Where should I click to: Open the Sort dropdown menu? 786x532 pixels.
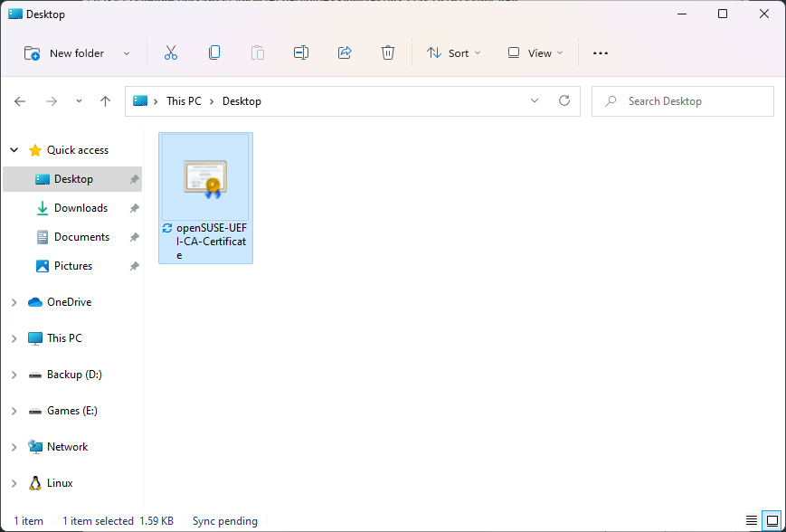click(454, 53)
